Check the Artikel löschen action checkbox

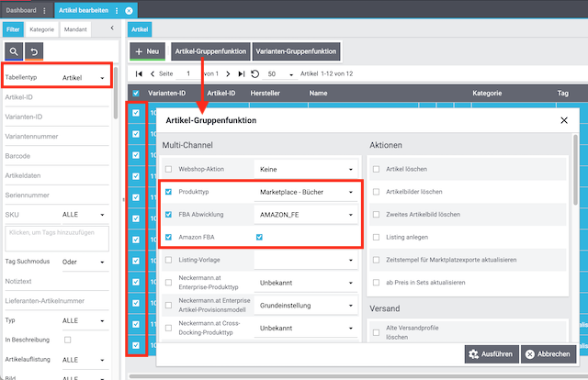point(376,170)
